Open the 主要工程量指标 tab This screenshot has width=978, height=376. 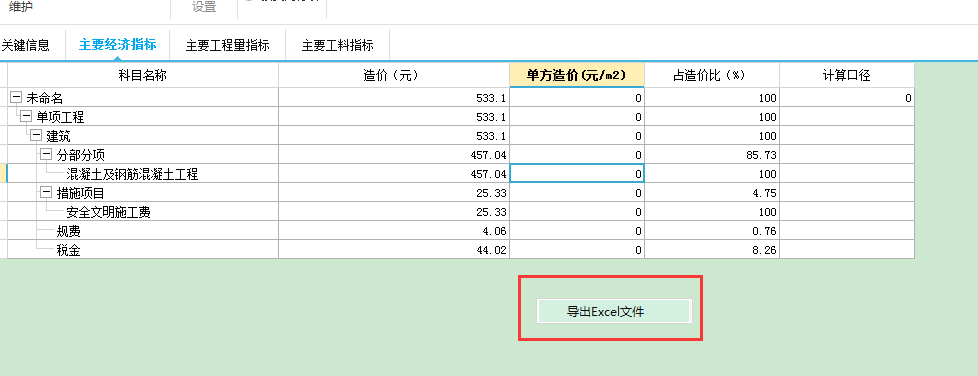click(x=228, y=46)
